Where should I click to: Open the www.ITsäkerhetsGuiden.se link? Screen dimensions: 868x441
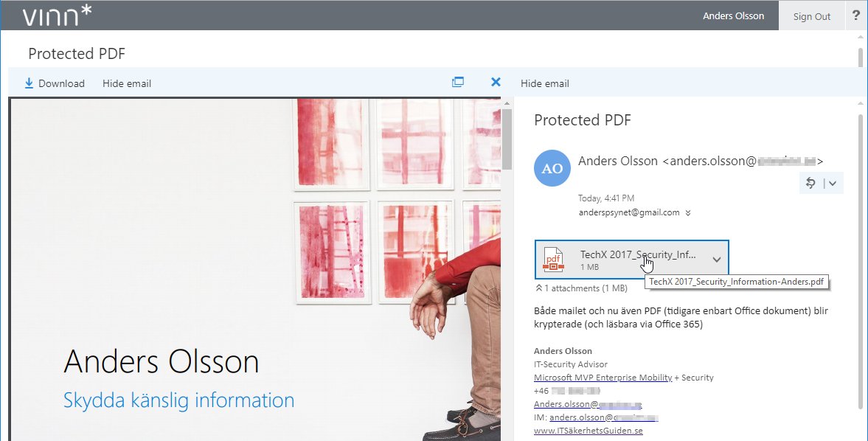588,429
